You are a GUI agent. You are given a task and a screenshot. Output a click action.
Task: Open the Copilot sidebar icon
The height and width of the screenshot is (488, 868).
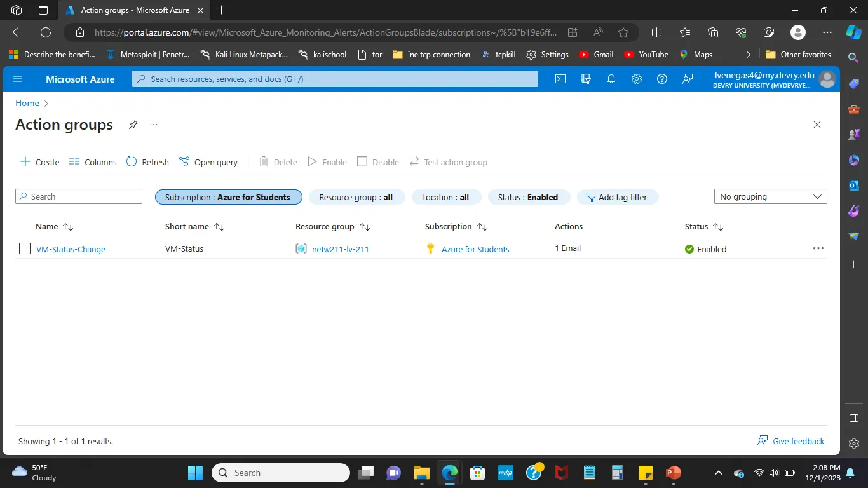pos(854,32)
